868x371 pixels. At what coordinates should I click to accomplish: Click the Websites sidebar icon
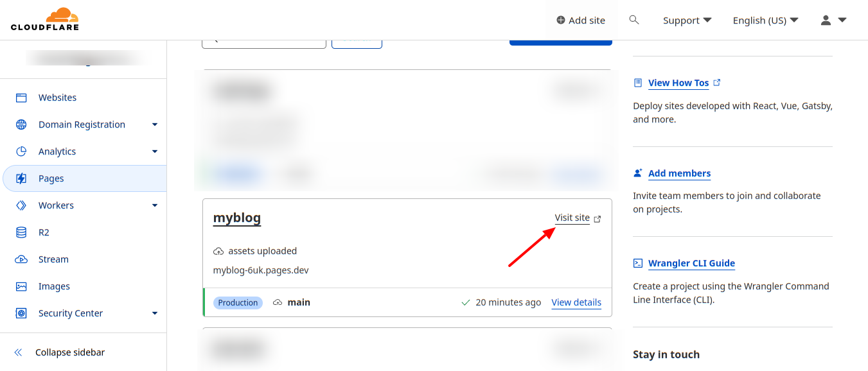pyautogui.click(x=21, y=98)
